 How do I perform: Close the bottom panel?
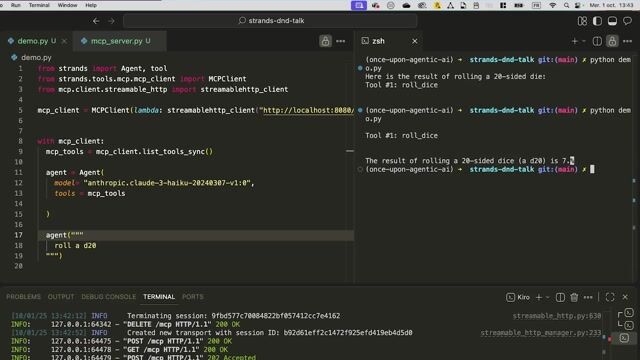click(x=625, y=297)
